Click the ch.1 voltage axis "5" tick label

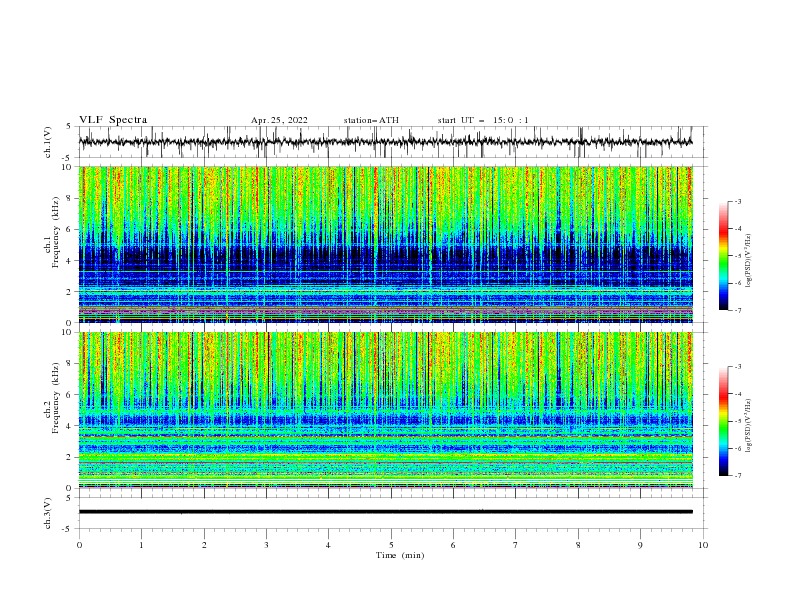coord(70,126)
